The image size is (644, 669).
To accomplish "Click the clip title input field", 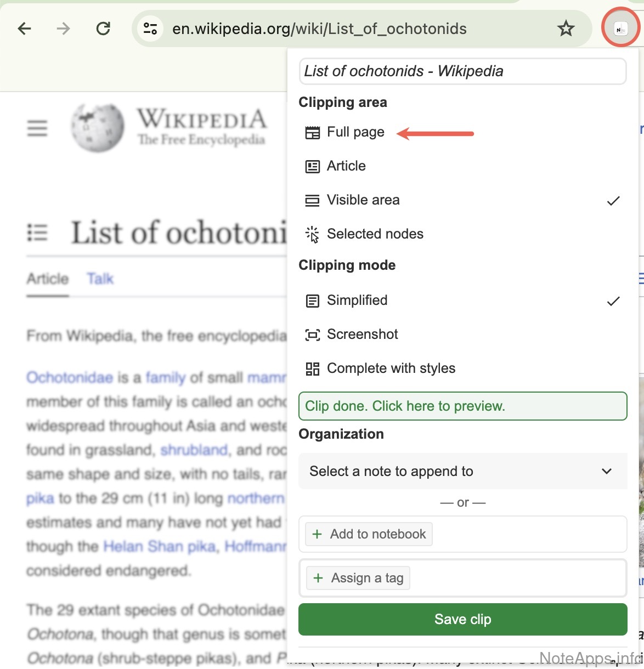I will [462, 71].
